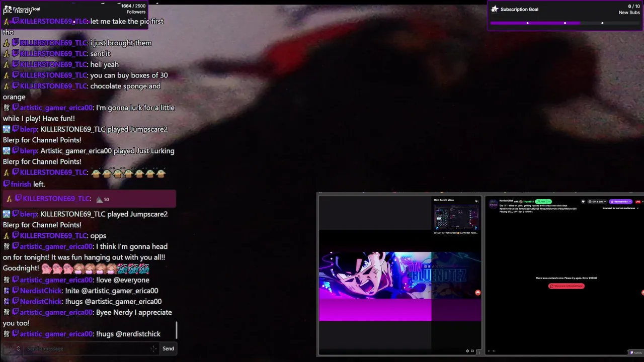Viewport: 644px width, 362px height.
Task: Click the Send button in chat
Action: pos(168,348)
